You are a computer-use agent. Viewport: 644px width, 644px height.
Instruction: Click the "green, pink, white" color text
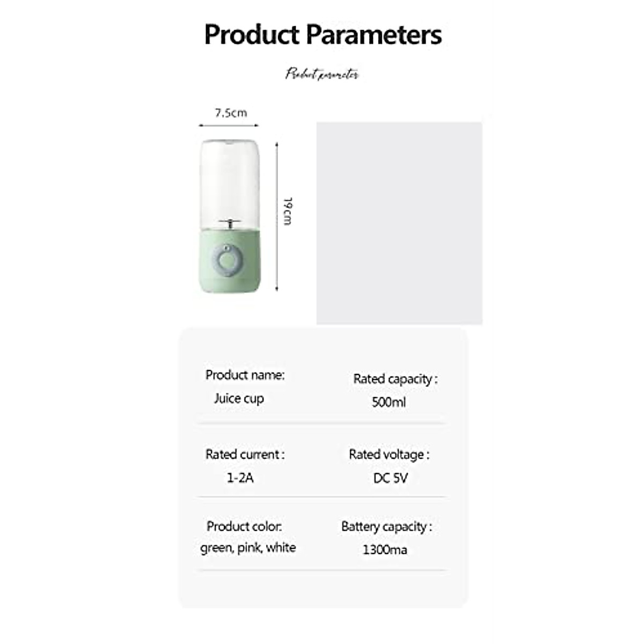(248, 548)
